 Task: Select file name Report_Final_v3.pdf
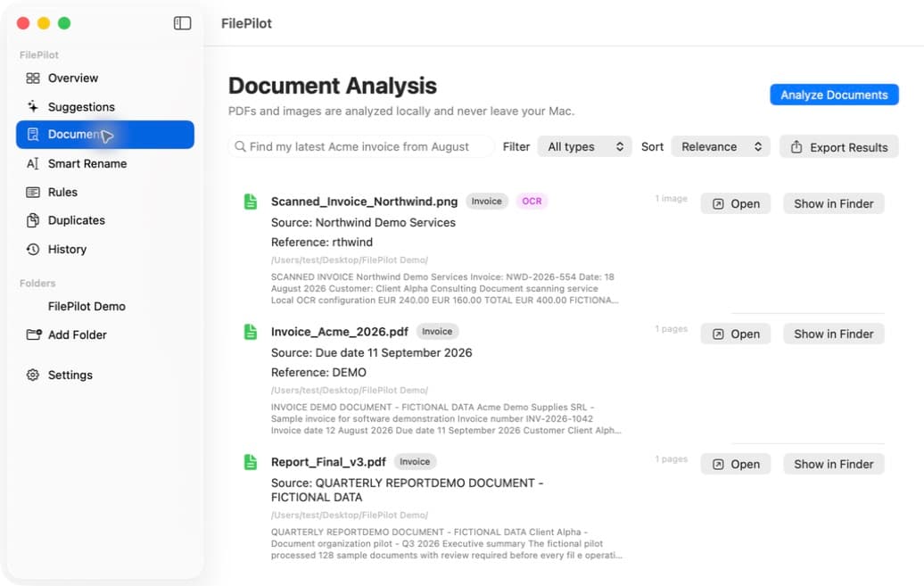pyautogui.click(x=328, y=462)
